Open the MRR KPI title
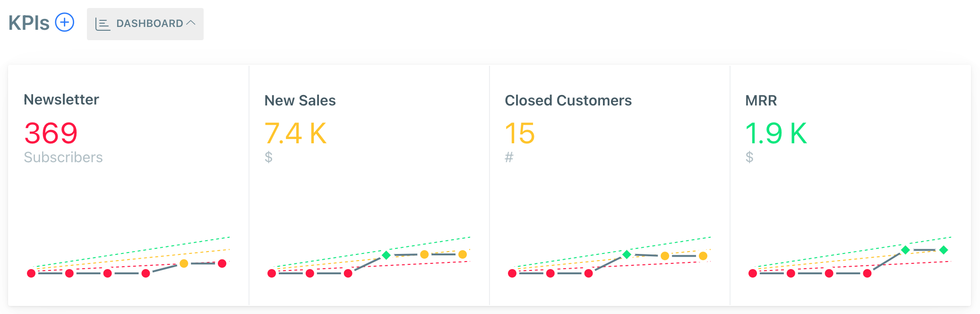The width and height of the screenshot is (980, 314). point(761,100)
